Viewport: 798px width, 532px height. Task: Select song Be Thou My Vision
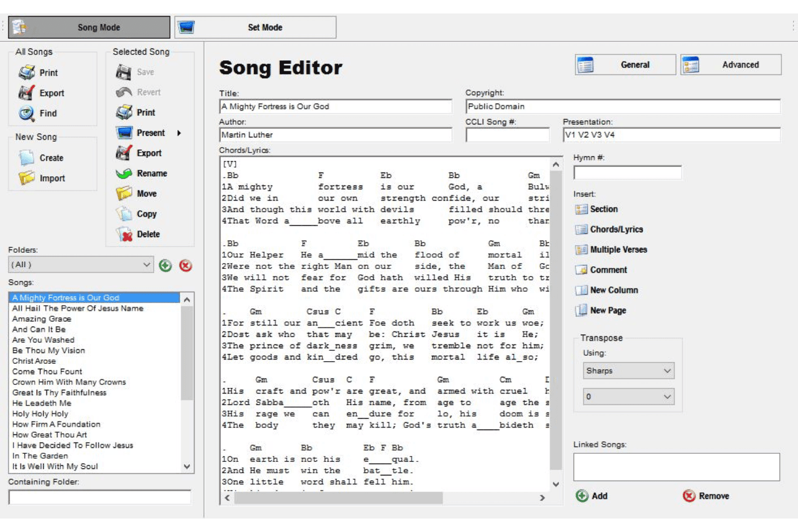click(x=49, y=350)
